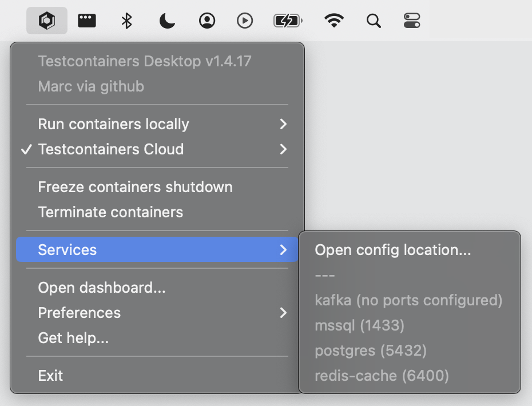Click the Now Playing play icon

[245, 21]
